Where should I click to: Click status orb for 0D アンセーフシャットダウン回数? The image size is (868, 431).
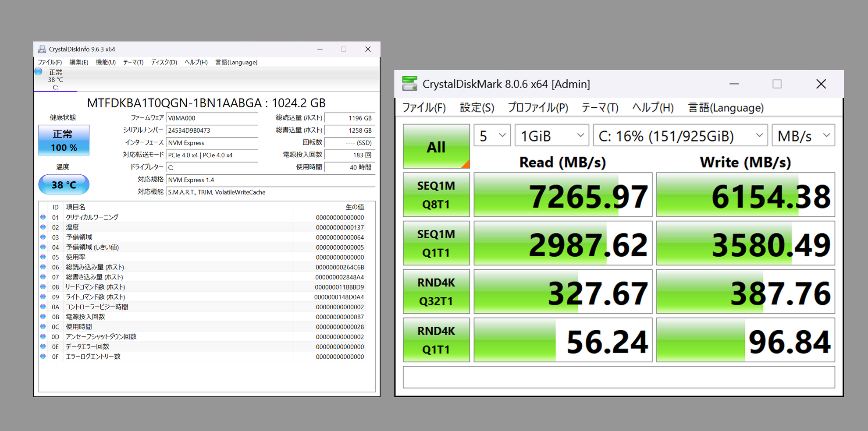(x=43, y=336)
